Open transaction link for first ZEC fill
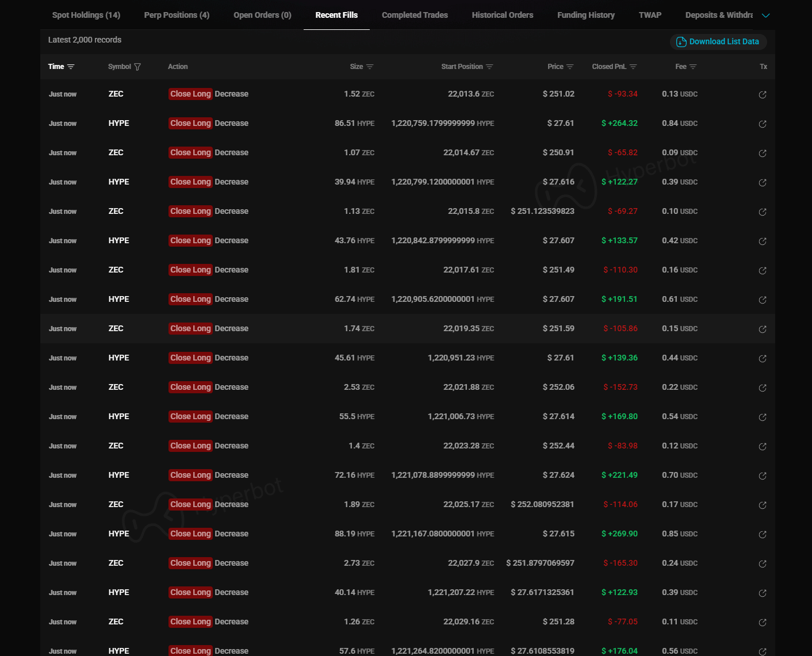The height and width of the screenshot is (656, 812). tap(763, 94)
